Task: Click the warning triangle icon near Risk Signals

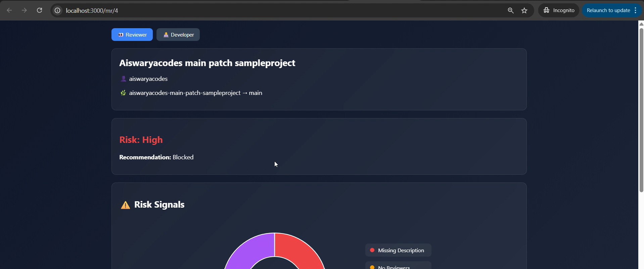Action: coord(125,205)
